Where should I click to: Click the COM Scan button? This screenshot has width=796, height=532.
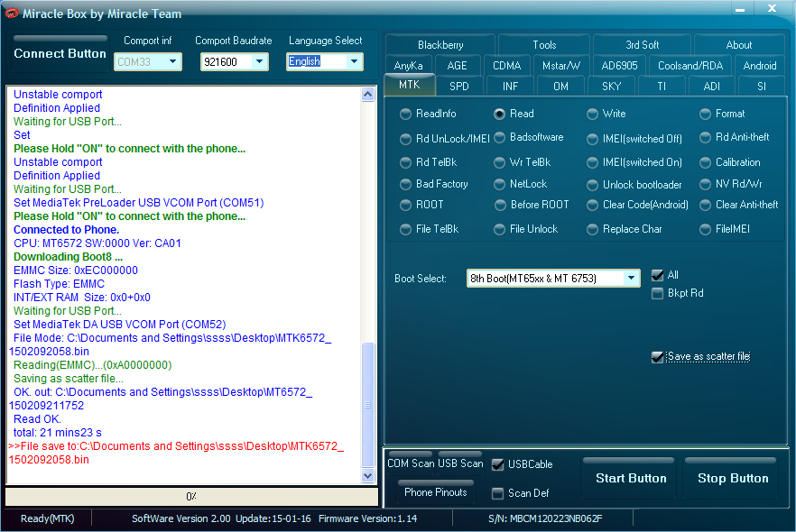point(411,463)
